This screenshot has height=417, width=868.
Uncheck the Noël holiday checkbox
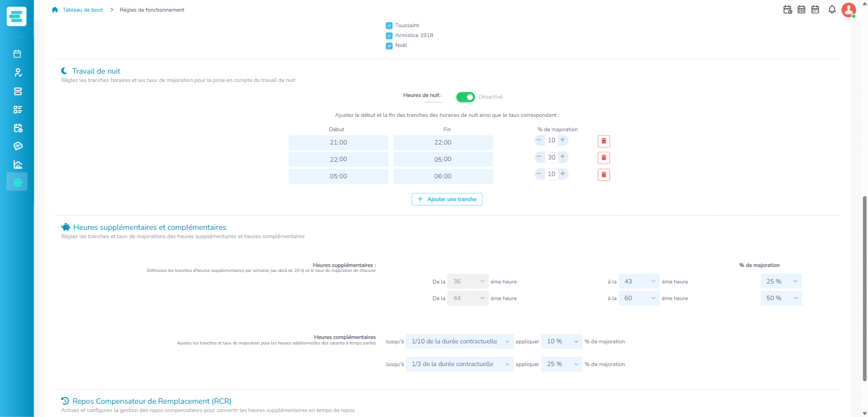pyautogui.click(x=389, y=45)
